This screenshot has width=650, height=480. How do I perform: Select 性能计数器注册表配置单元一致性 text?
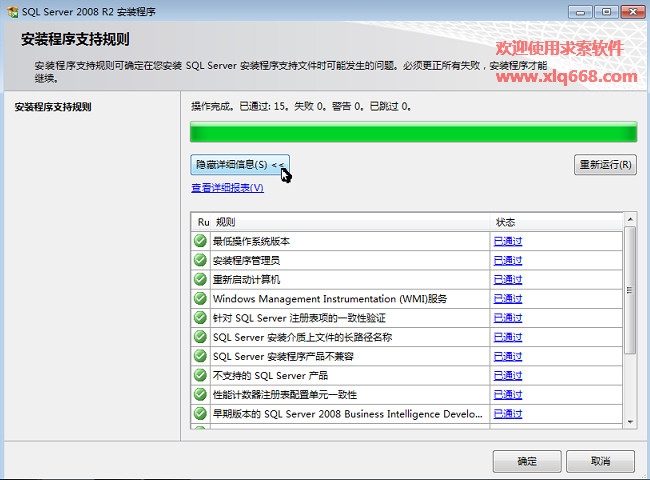click(285, 395)
